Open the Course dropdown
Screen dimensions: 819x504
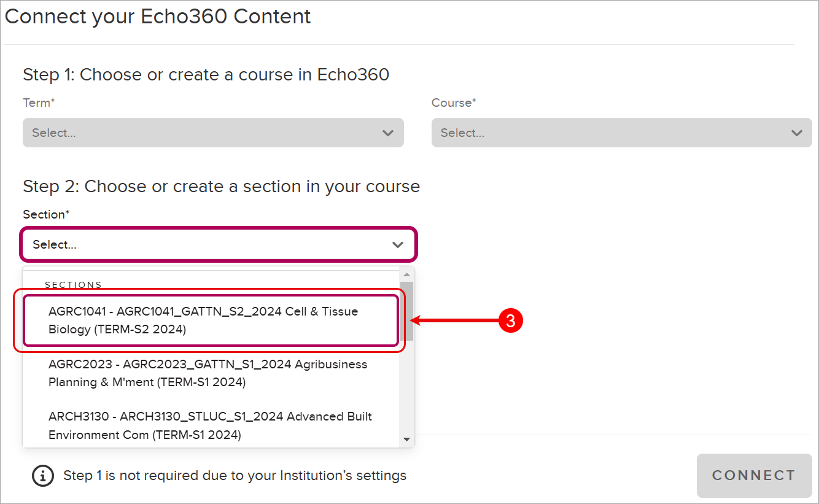tap(621, 133)
